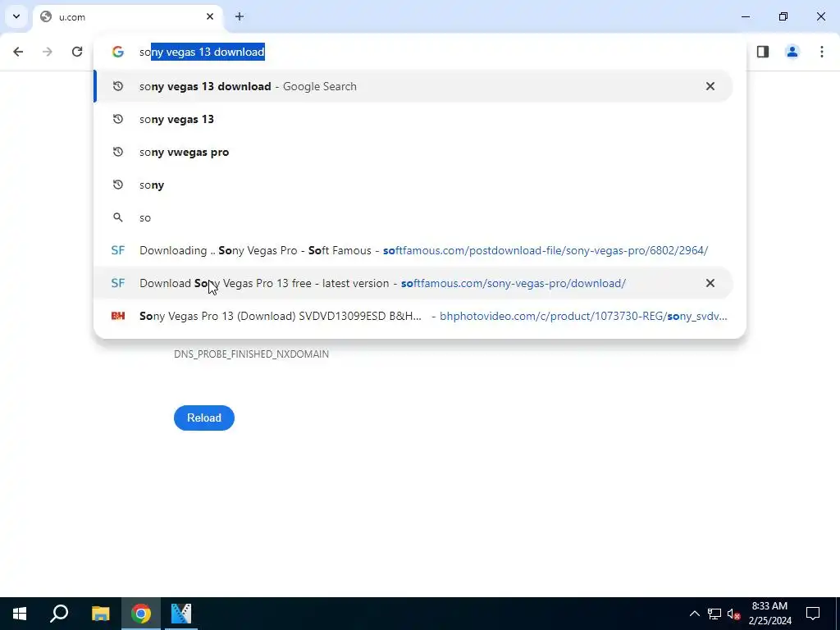840x630 pixels.
Task: Open the Vegas app in the taskbar
Action: point(181,614)
